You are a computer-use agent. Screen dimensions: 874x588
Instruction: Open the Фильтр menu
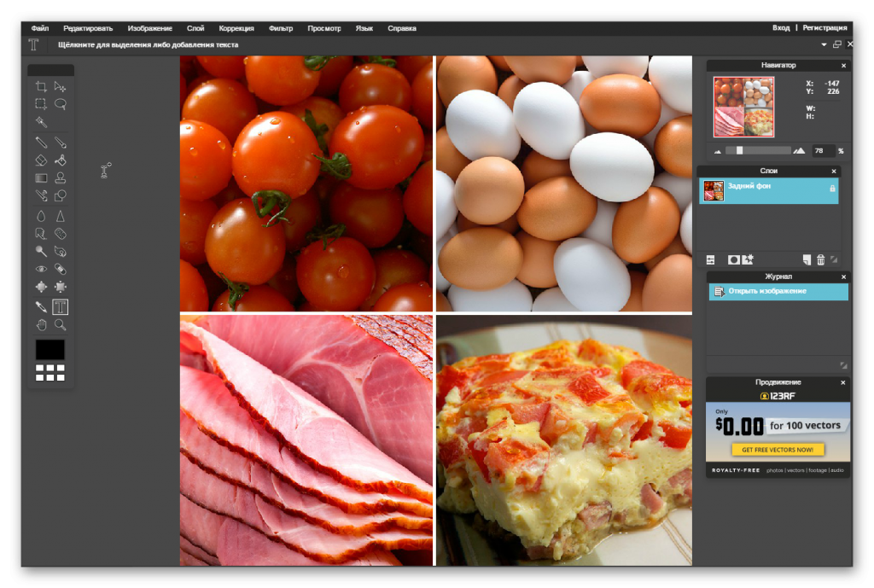point(281,28)
